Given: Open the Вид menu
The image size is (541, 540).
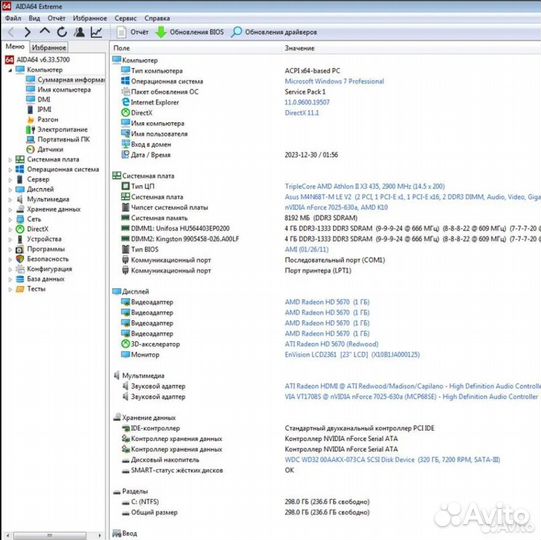Looking at the screenshot, I should 34,18.
